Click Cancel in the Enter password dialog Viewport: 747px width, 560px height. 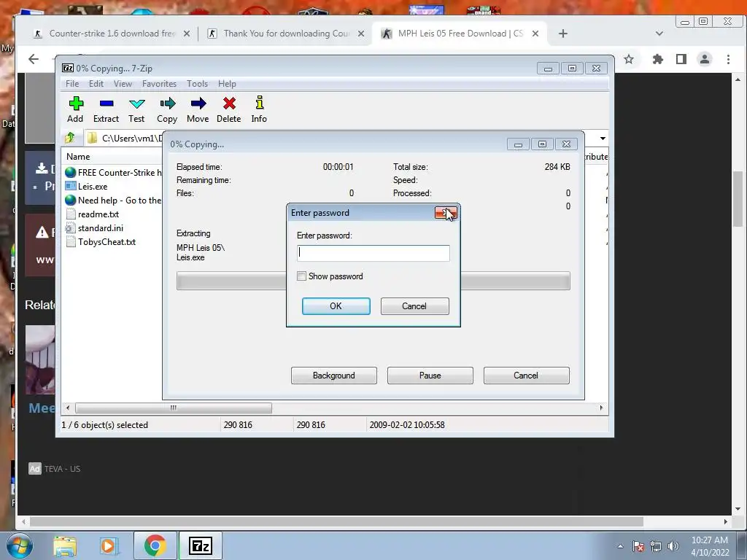tap(414, 306)
